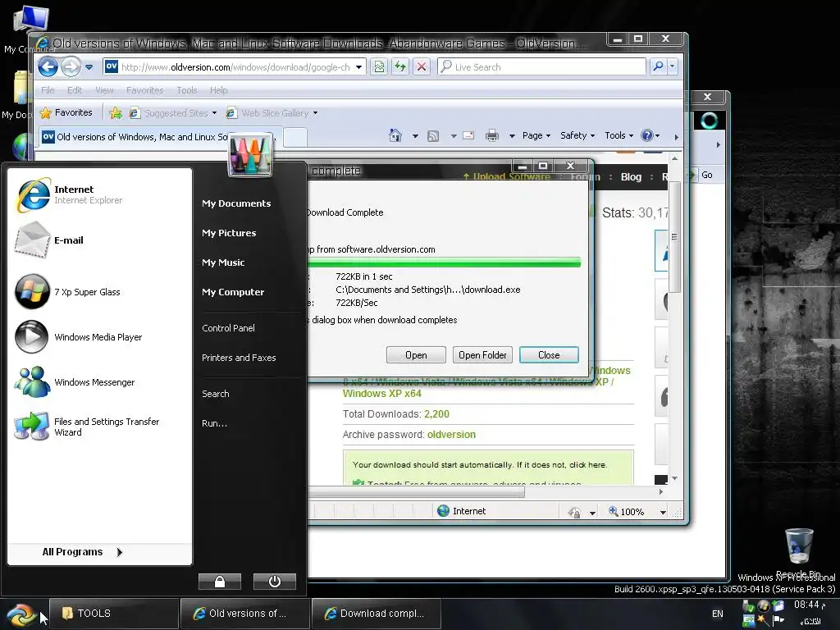Open Control Panel from Start menu
Viewport: 840px width, 630px height.
click(x=228, y=328)
